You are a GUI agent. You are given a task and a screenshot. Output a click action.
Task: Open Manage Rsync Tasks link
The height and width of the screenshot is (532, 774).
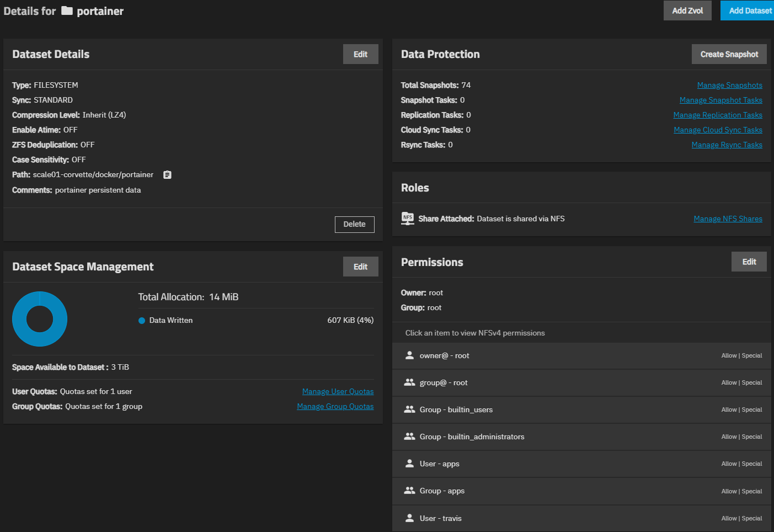pos(727,145)
